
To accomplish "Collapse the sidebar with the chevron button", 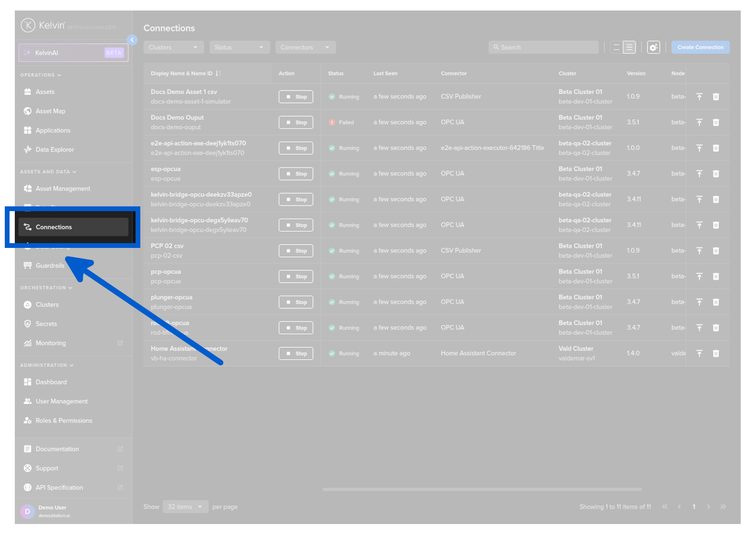I will pyautogui.click(x=132, y=40).
